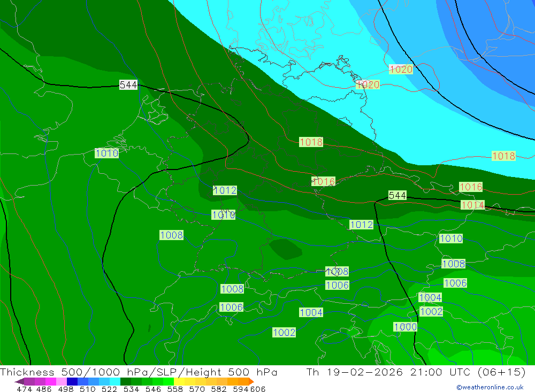Pick the light pink legend swatch
This screenshot has width=535, height=392.
point(62,381)
